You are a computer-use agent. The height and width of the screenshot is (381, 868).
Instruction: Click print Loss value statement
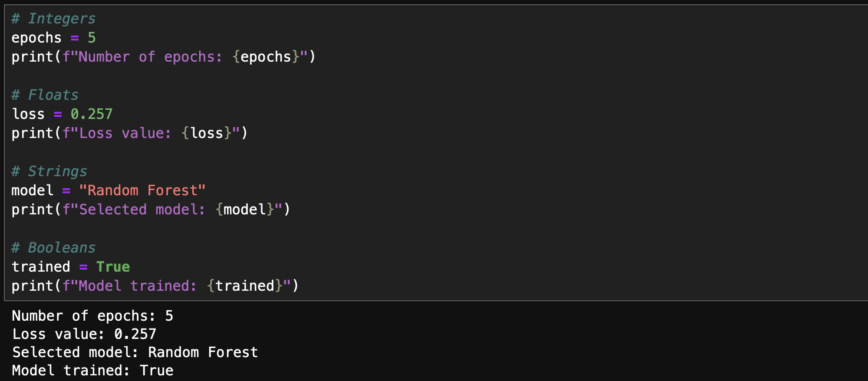tap(129, 133)
